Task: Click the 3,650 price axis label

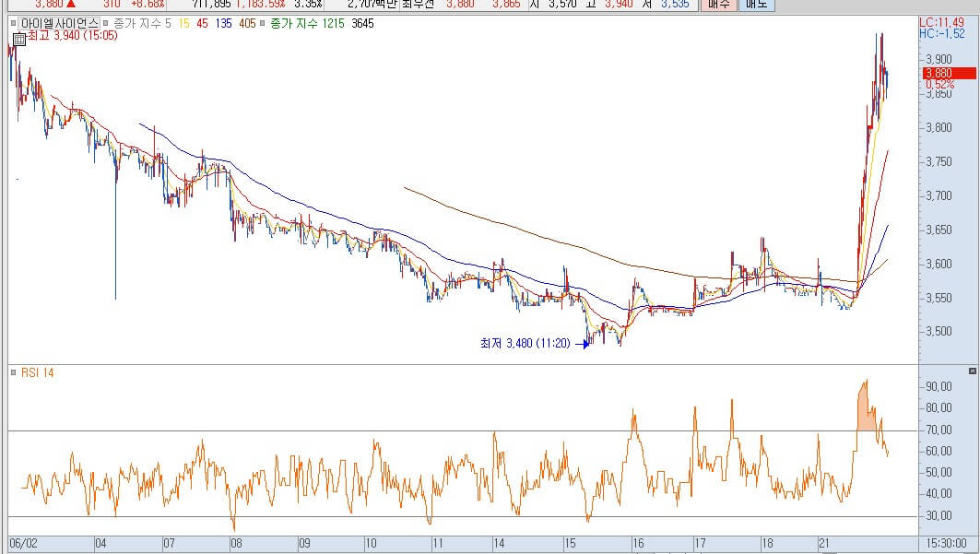Action: (939, 230)
